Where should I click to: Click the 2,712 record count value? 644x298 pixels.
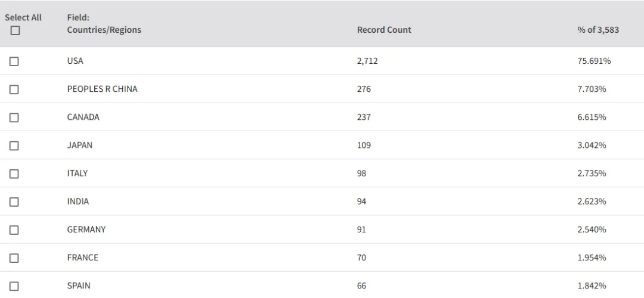367,61
